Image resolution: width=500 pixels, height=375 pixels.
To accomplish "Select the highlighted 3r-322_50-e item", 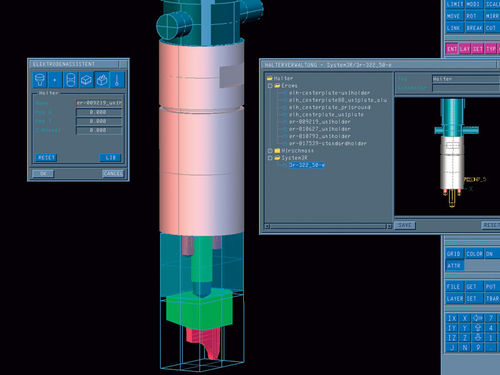I will (x=307, y=165).
